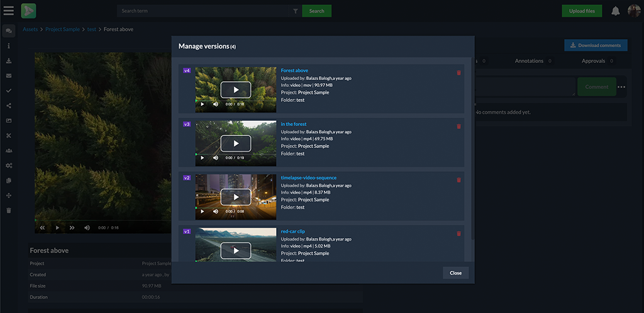Click the share sidebar icon
This screenshot has width=644, height=313.
point(9,106)
